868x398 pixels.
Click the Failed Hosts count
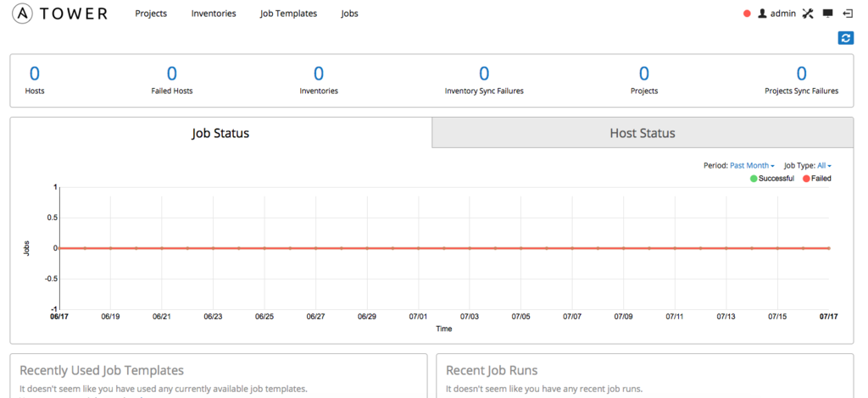[171, 74]
